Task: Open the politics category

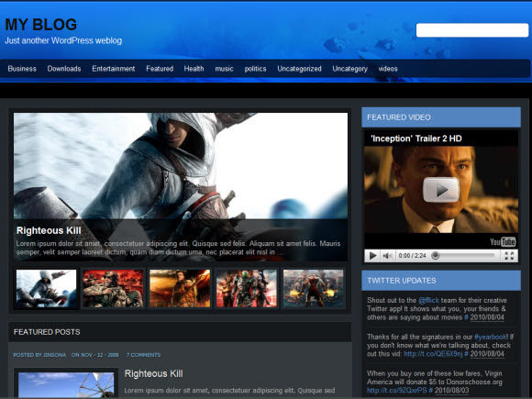Action: coord(255,69)
